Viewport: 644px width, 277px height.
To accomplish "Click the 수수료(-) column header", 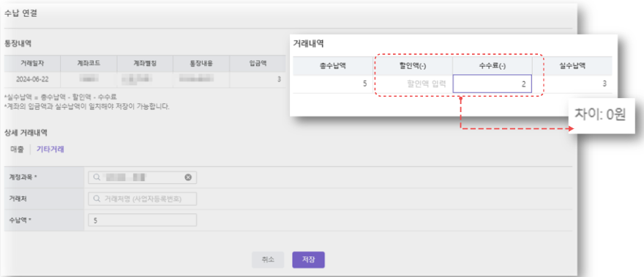I will [492, 65].
